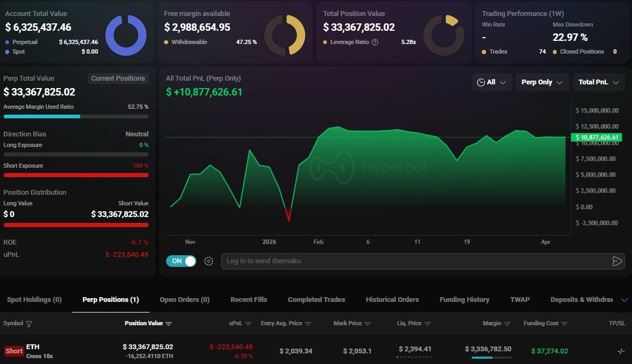Click the Margin column sort icon
Screen dimensions: 632x364
507,324
